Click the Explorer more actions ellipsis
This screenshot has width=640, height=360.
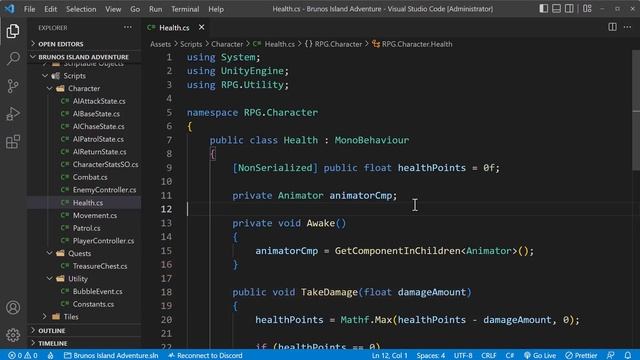point(128,27)
